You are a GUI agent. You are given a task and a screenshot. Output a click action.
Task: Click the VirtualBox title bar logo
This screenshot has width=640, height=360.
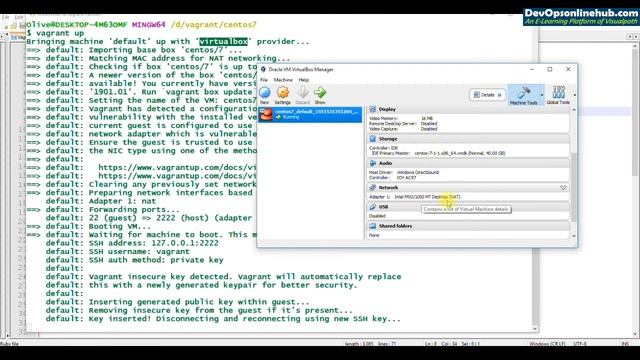coord(263,69)
